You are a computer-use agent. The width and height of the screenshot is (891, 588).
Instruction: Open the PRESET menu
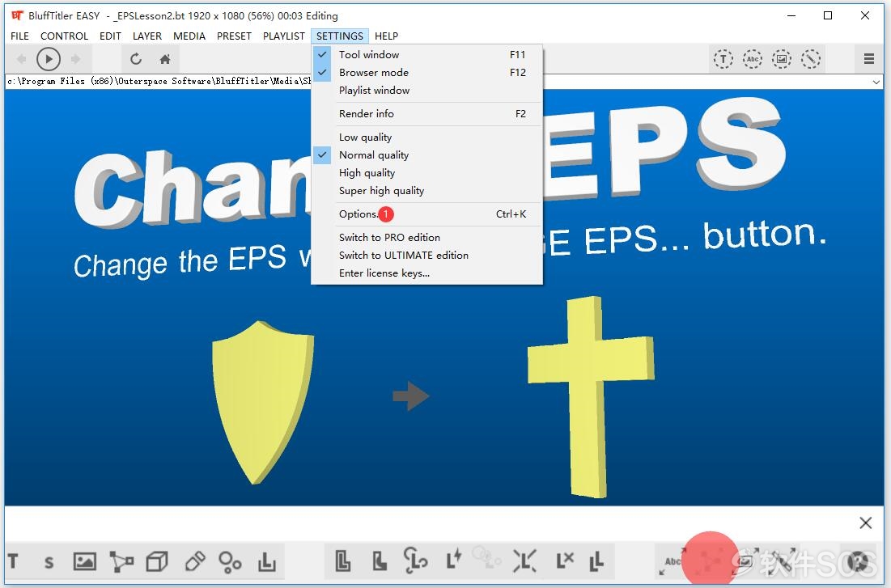234,36
